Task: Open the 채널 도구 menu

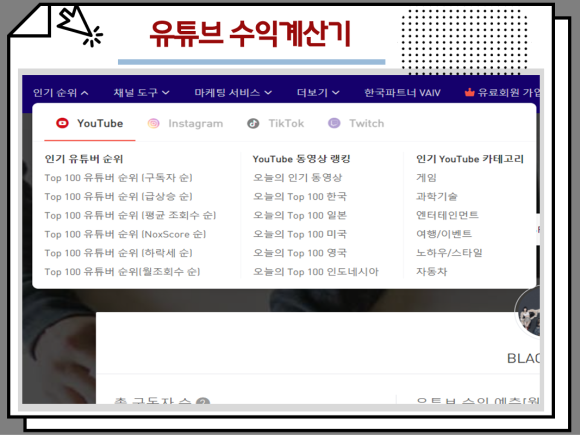Action: tap(142, 92)
